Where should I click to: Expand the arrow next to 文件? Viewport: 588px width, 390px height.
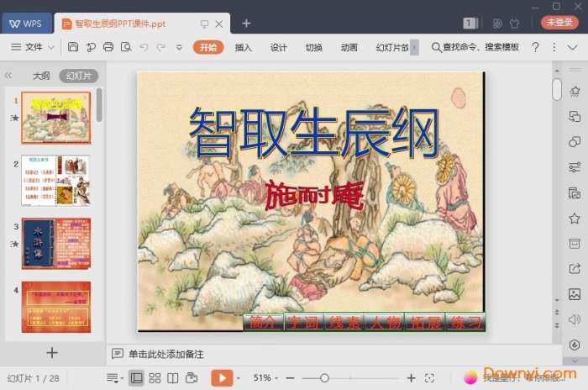click(x=51, y=47)
